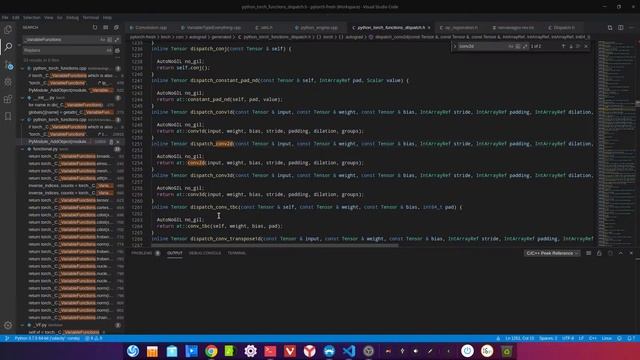Collapse the _VF.py results group
640x360 pixels.
point(22,325)
